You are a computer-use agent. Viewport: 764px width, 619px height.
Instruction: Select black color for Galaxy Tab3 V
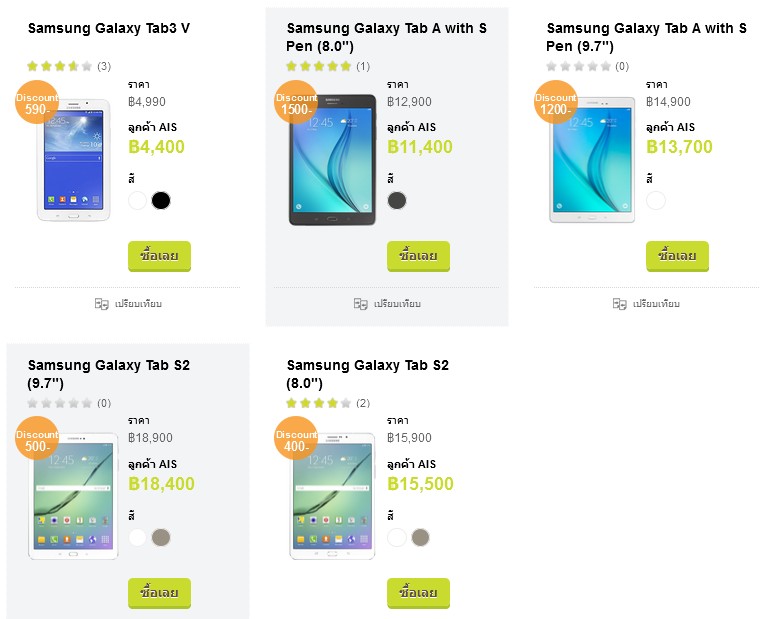(161, 200)
